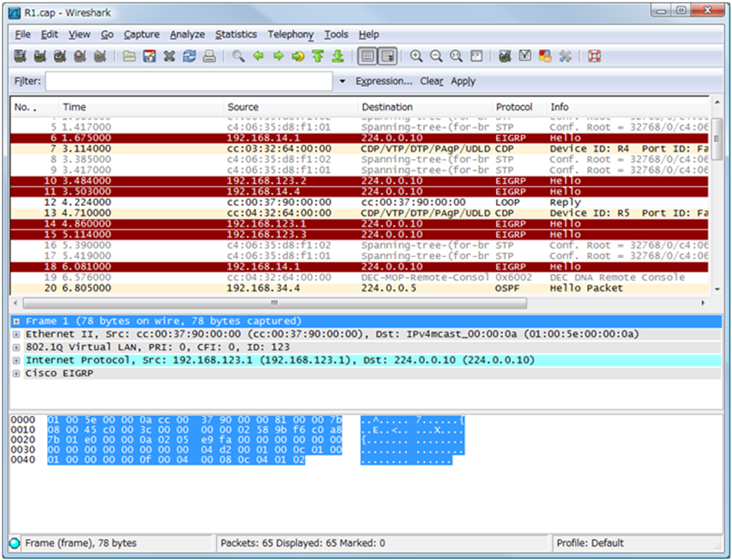Viewport: 732px width, 560px height.
Task: Toggle Auto Scroll in live capture button
Action: click(x=388, y=56)
